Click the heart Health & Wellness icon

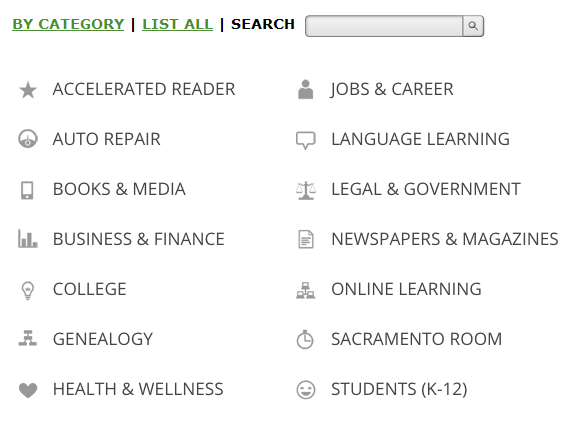[28, 390]
